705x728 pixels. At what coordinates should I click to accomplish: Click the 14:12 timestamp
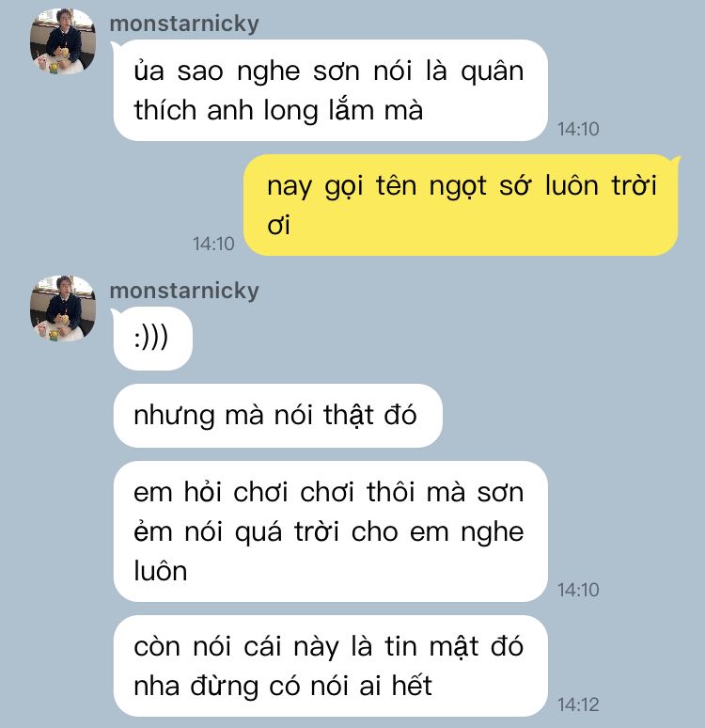[x=578, y=704]
